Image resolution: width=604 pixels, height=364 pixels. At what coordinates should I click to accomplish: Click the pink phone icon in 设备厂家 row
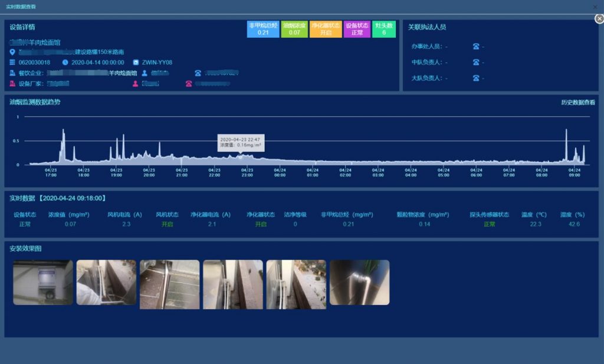pos(189,84)
